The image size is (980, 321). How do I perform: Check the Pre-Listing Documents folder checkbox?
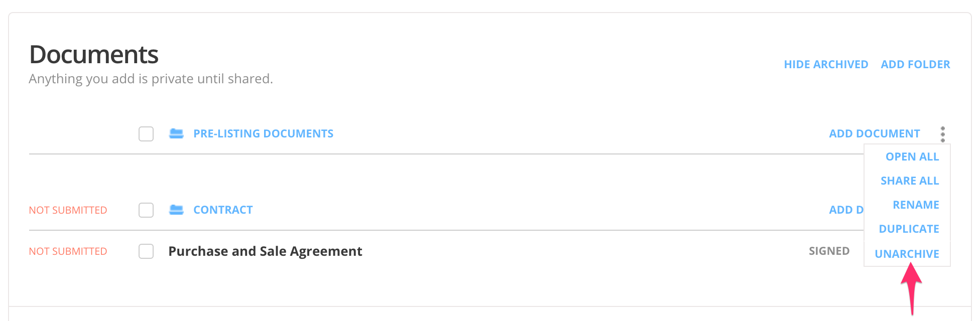146,134
